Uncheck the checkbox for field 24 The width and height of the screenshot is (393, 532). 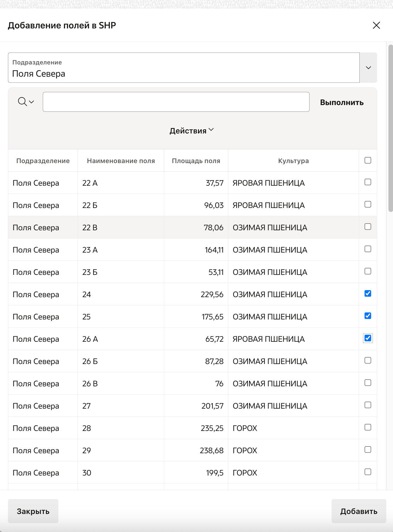368,294
